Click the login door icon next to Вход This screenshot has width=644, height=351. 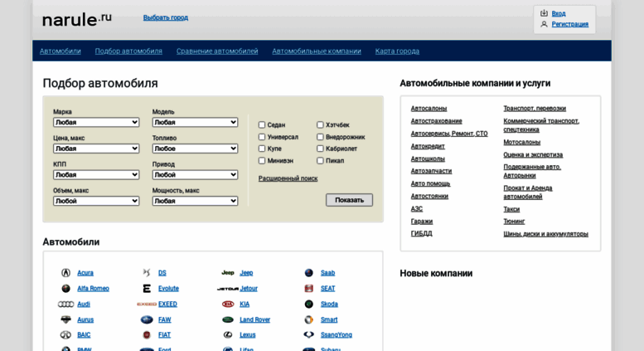pos(544,13)
